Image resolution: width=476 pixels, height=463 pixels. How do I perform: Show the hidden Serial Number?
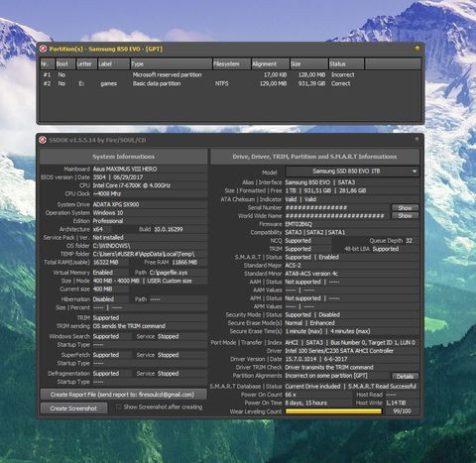click(405, 208)
